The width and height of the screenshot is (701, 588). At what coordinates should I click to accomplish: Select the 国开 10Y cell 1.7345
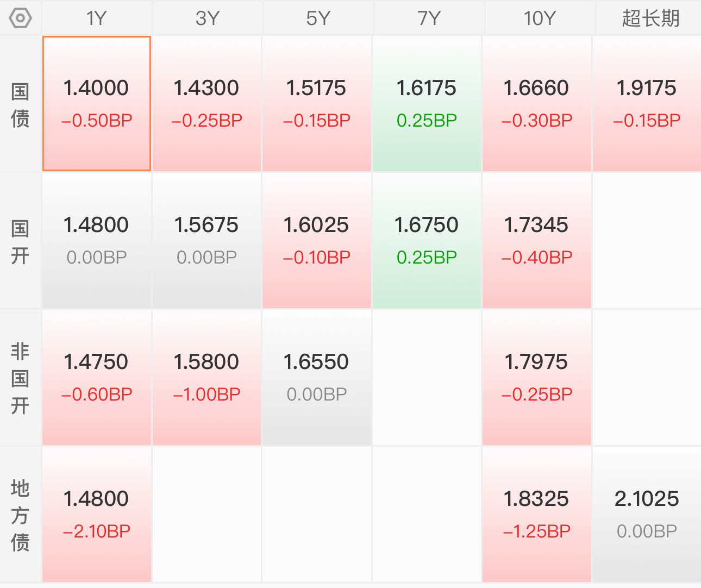coord(536,241)
